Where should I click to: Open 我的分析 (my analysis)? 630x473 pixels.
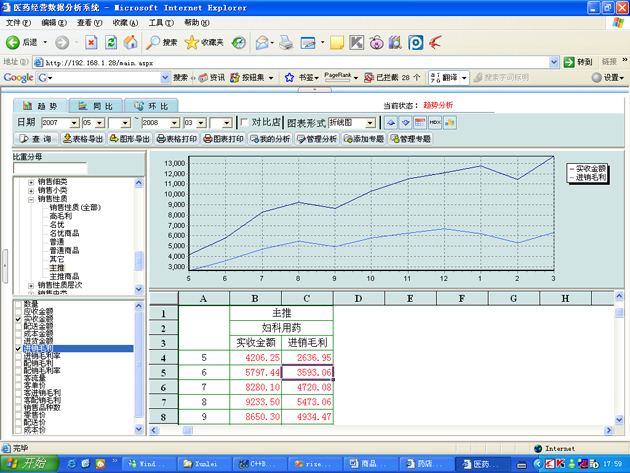270,139
